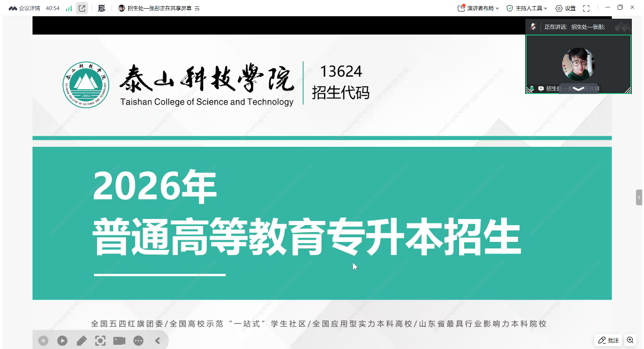Click the crossed-out watermark icon
The width and height of the screenshot is (644, 349).
[102, 8]
